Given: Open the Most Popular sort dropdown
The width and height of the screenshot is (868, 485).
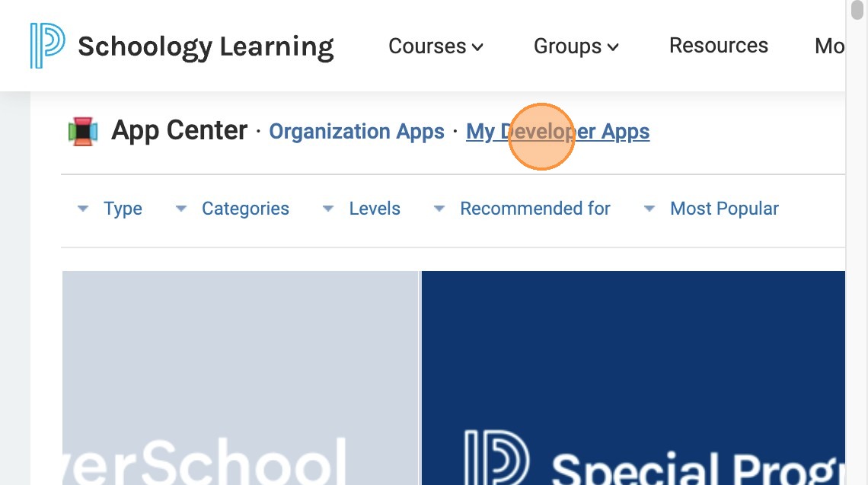Looking at the screenshot, I should point(723,209).
